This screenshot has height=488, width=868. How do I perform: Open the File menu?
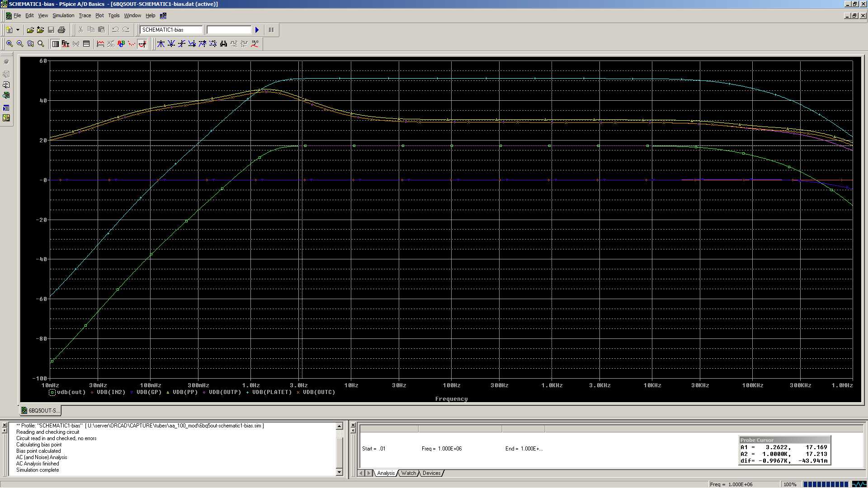pyautogui.click(x=17, y=15)
